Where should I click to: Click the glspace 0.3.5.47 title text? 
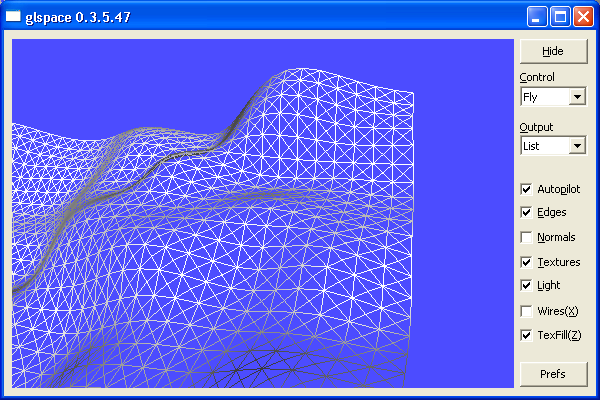click(x=78, y=17)
